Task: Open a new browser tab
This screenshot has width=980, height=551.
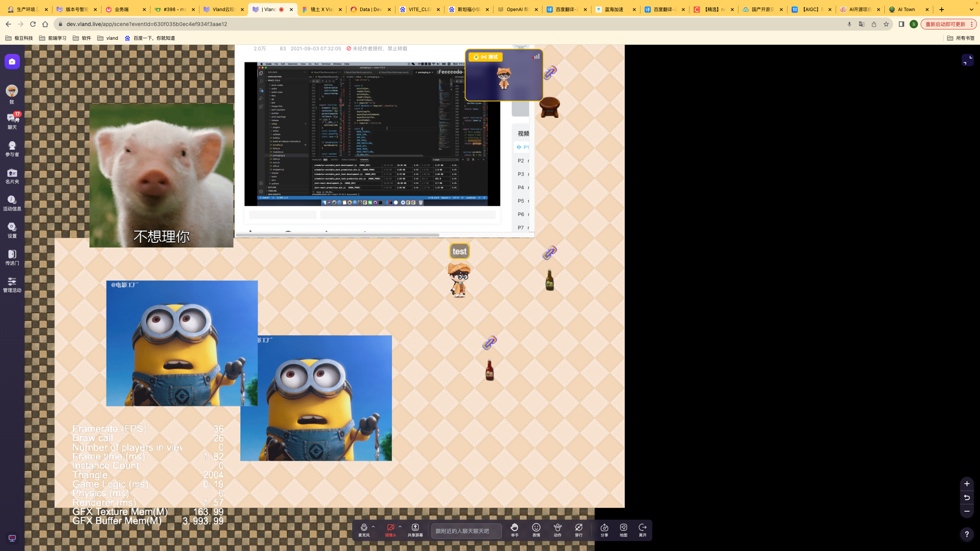Action: click(942, 9)
